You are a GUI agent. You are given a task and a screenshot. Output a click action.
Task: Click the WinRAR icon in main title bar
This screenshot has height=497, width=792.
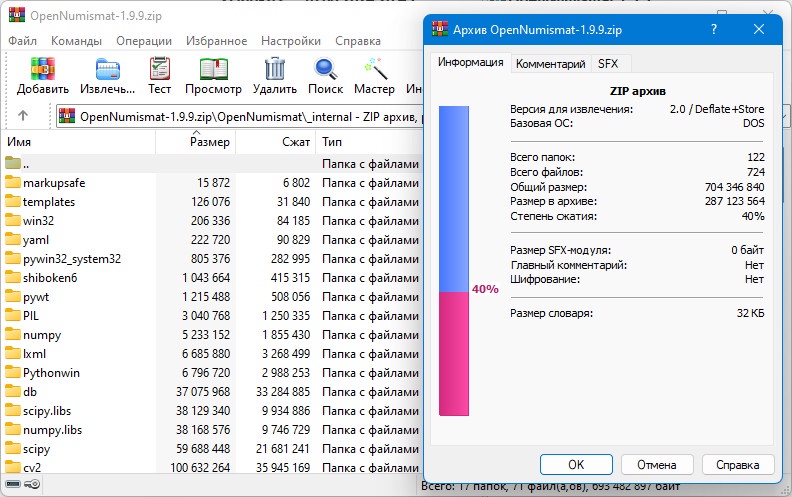(x=17, y=15)
